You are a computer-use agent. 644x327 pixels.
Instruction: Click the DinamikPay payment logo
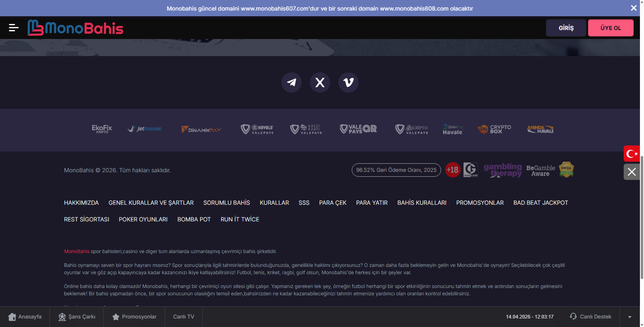(201, 130)
